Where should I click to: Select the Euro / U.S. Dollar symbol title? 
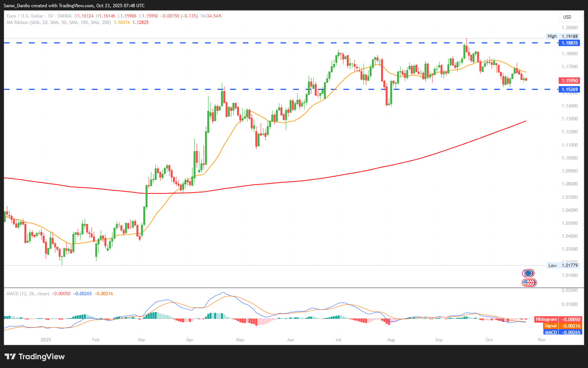pyautogui.click(x=25, y=16)
